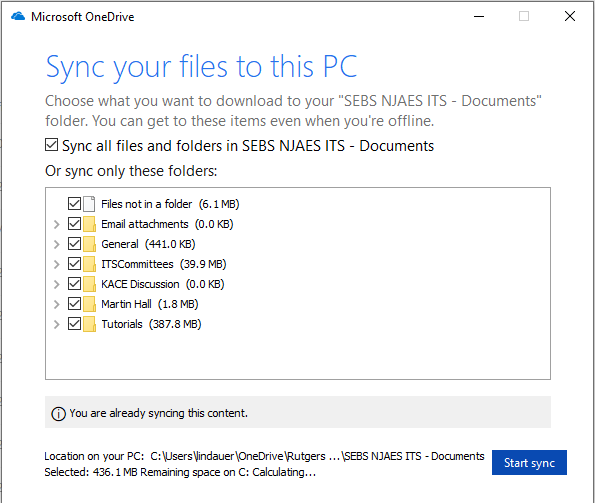Expand the Tutorials folder

(x=57, y=324)
